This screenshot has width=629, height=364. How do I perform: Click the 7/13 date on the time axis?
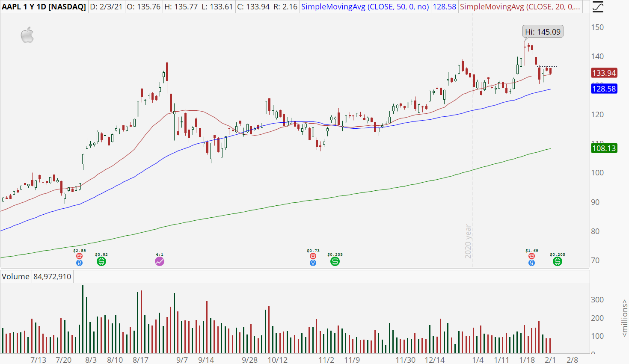[39, 360]
